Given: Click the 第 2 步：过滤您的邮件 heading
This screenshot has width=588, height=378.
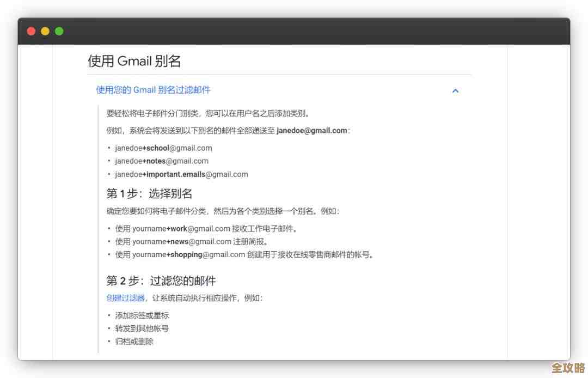Looking at the screenshot, I should 162,281.
